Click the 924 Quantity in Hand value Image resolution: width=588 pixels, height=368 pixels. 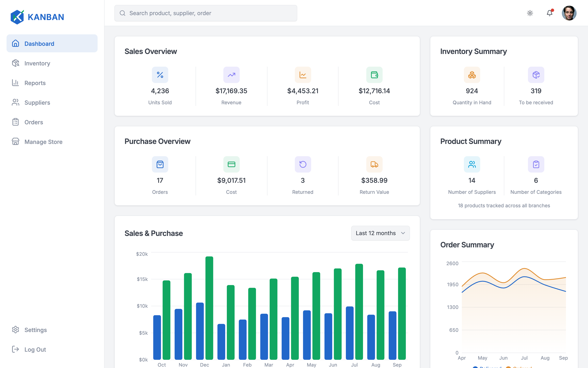click(472, 91)
